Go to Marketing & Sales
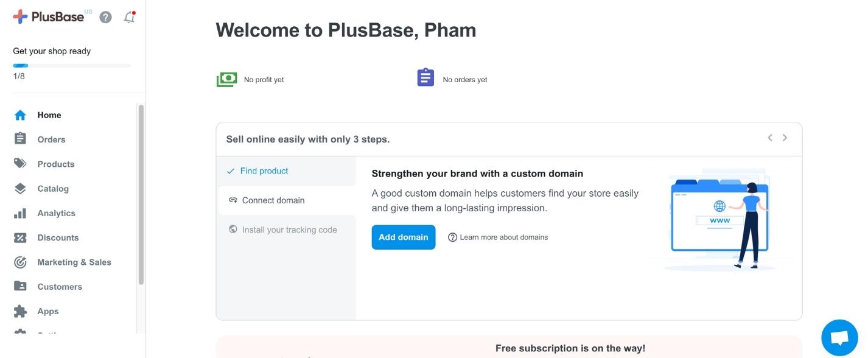Viewport: 868px width, 358px height. [x=74, y=262]
